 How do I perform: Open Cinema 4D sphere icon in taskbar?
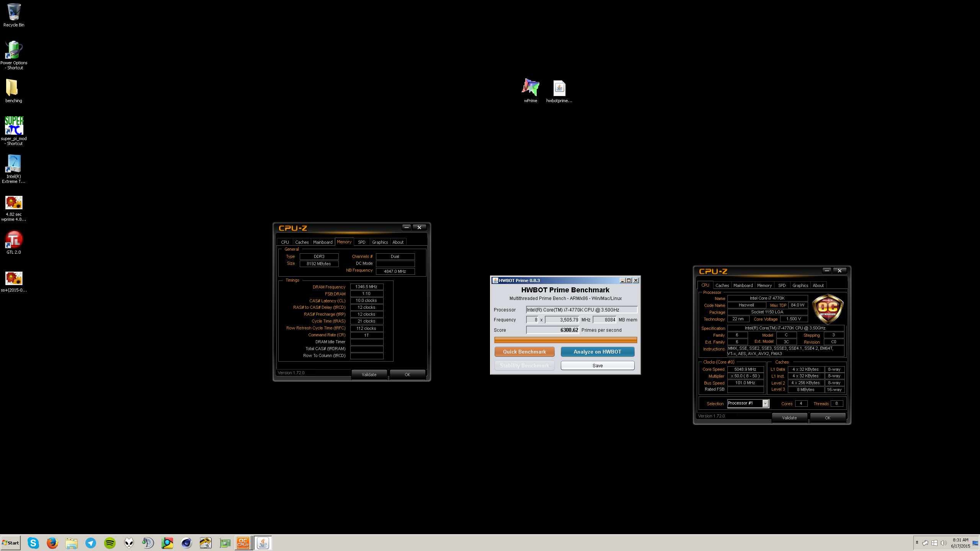pyautogui.click(x=186, y=543)
